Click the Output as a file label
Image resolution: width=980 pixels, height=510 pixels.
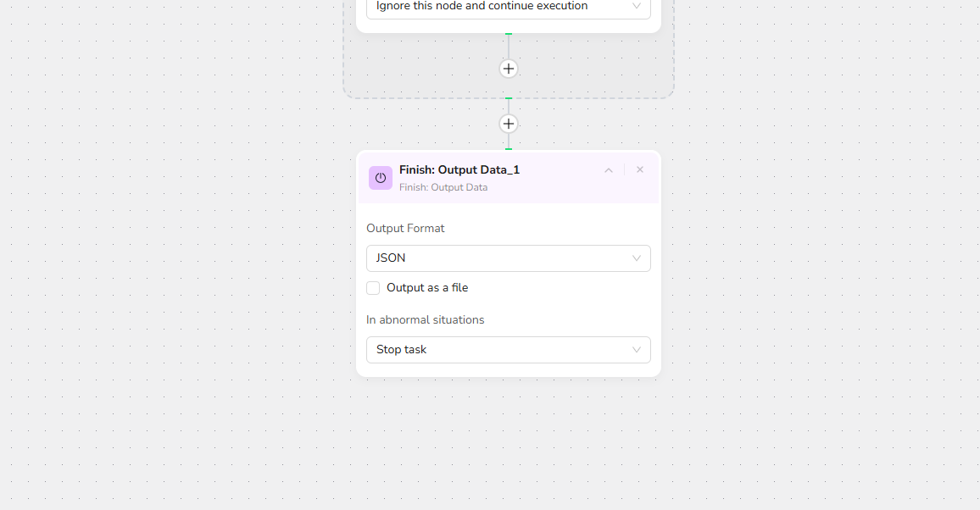(x=427, y=288)
